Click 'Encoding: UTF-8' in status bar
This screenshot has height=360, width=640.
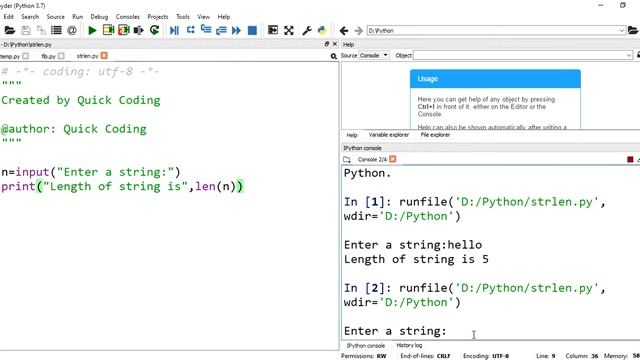tap(486, 356)
